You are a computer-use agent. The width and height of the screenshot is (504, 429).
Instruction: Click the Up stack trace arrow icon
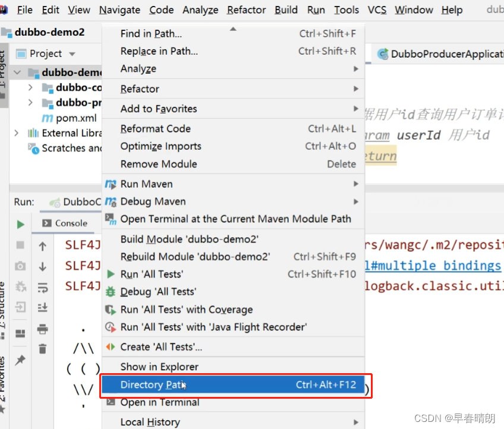(42, 246)
